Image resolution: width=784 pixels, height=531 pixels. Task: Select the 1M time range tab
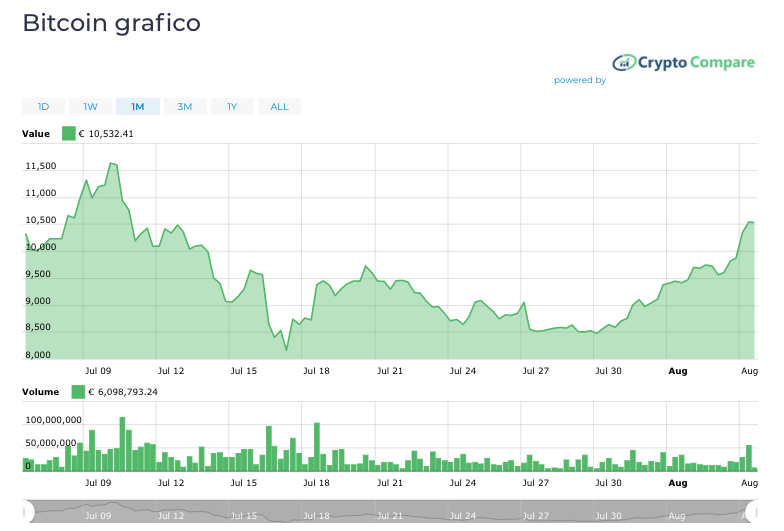click(138, 106)
